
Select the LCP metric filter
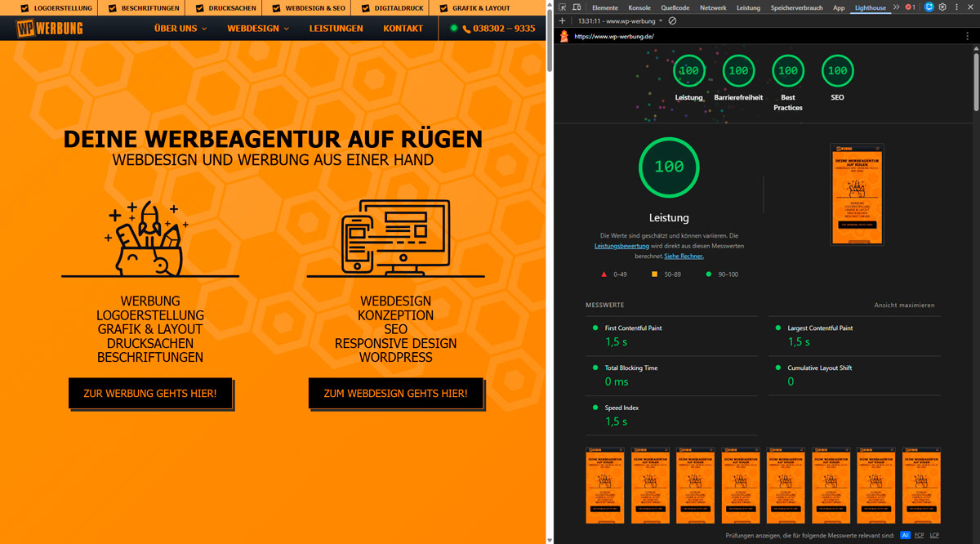(934, 536)
